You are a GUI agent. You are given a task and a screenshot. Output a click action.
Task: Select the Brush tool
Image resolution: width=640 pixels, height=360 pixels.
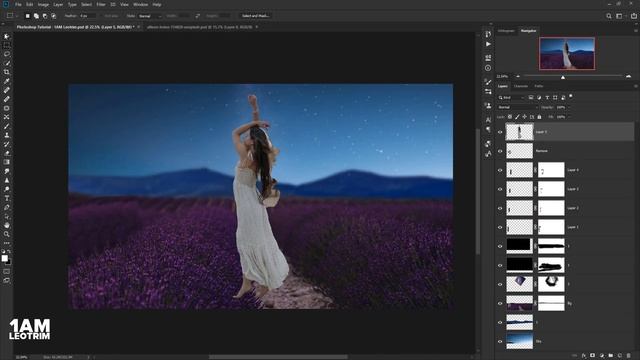coord(7,126)
